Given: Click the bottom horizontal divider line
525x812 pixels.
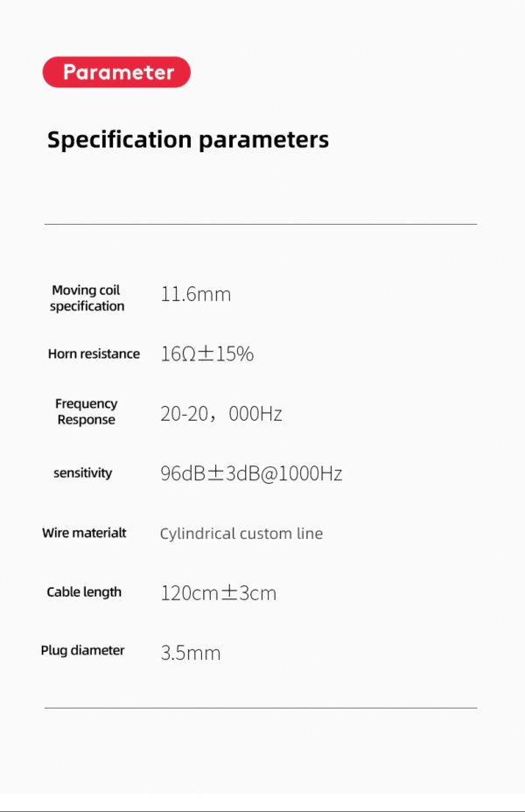Looking at the screenshot, I should [261, 707].
